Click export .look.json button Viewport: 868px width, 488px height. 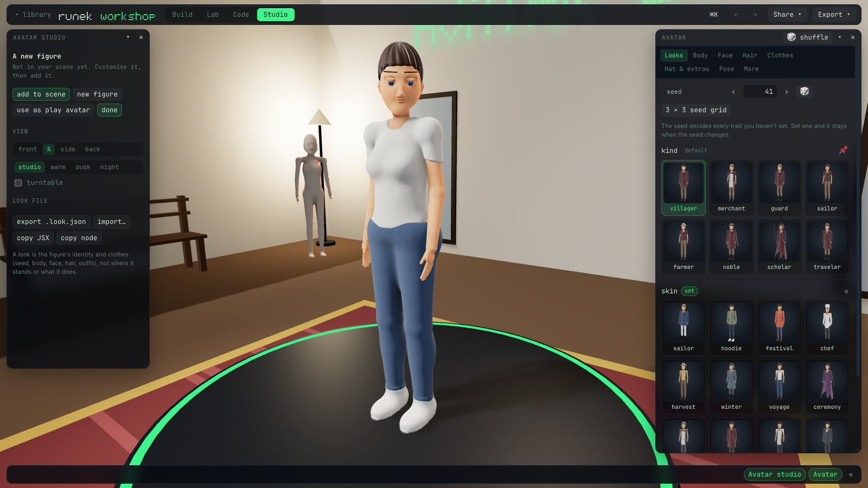point(52,222)
